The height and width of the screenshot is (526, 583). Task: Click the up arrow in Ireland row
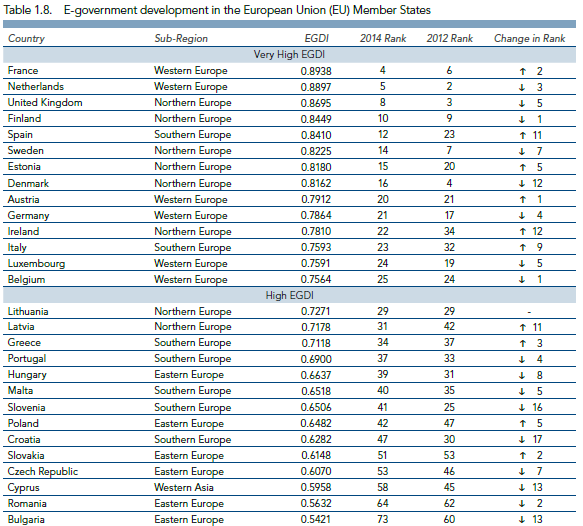tap(522, 232)
